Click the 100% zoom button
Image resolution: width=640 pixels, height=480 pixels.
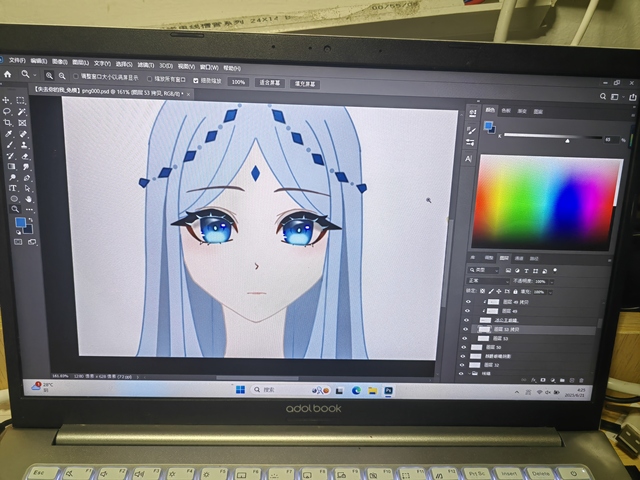238,82
